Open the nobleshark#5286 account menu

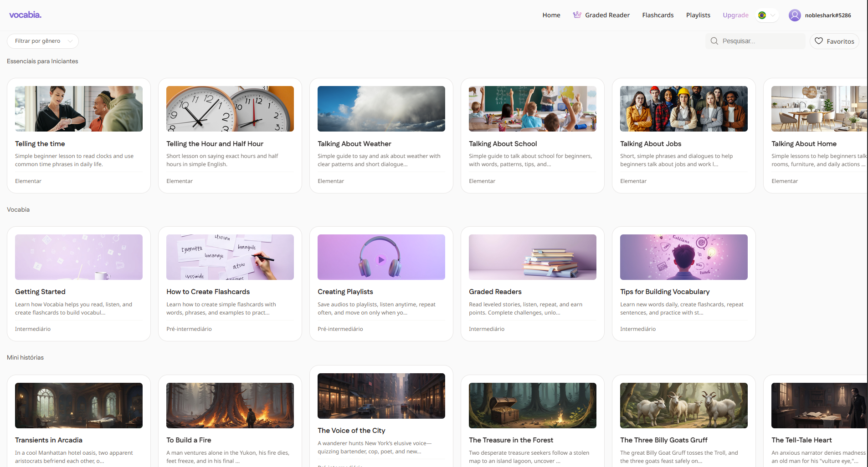(827, 15)
